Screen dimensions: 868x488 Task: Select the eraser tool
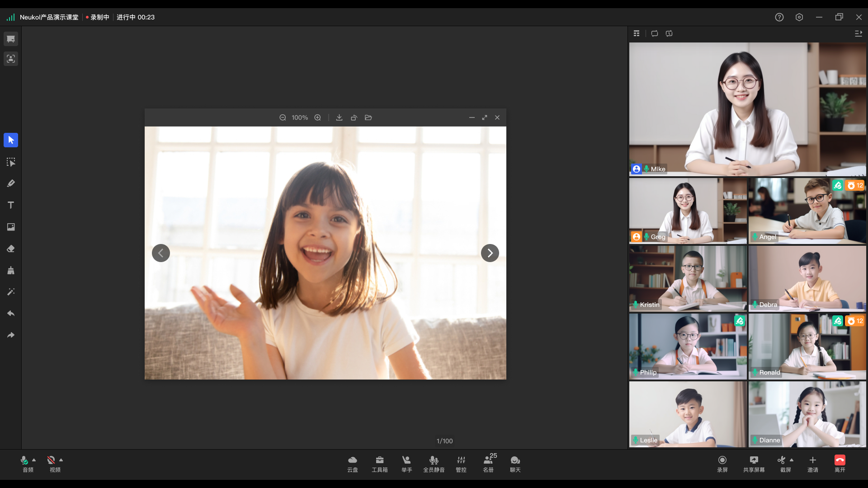(11, 249)
